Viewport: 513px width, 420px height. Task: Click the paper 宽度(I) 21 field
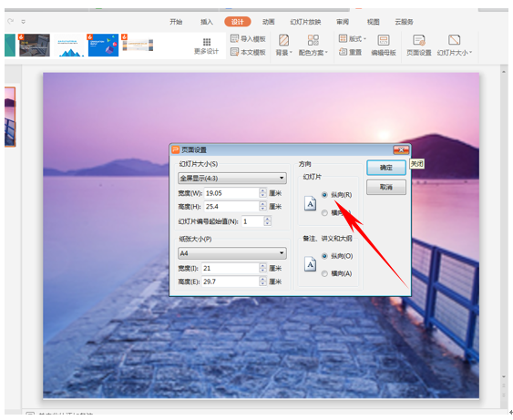pyautogui.click(x=231, y=268)
